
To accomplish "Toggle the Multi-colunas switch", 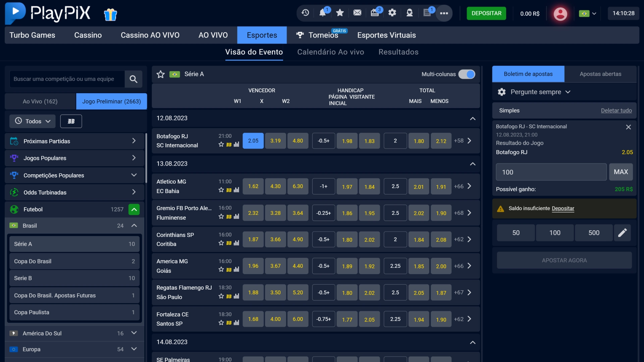I will click(467, 74).
